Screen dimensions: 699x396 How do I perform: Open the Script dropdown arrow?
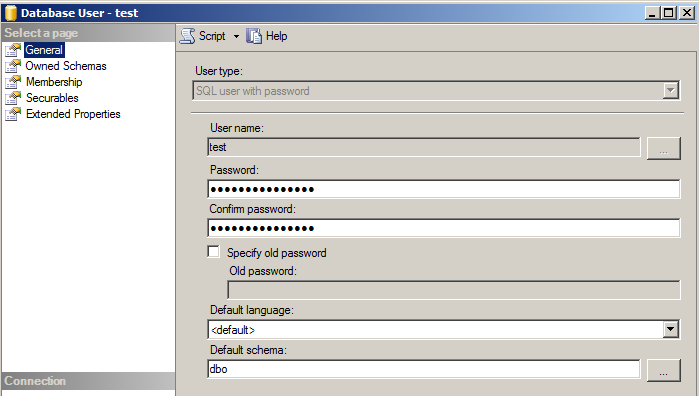(x=236, y=37)
